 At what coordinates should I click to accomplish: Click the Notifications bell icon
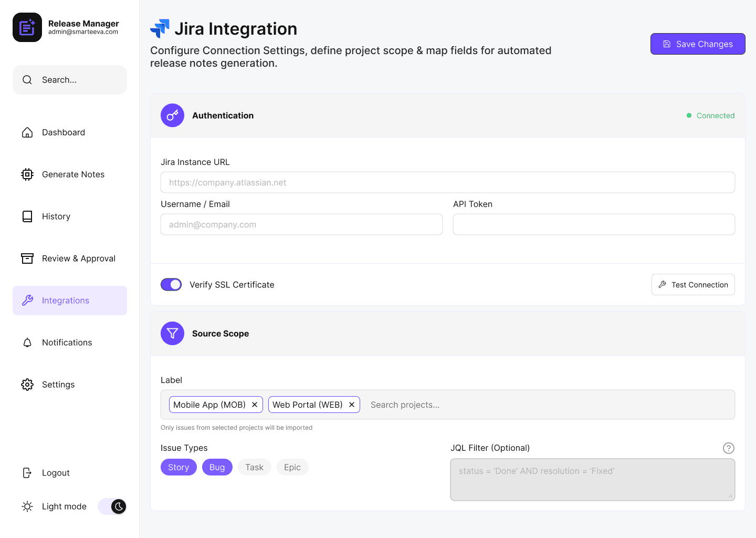coord(27,343)
